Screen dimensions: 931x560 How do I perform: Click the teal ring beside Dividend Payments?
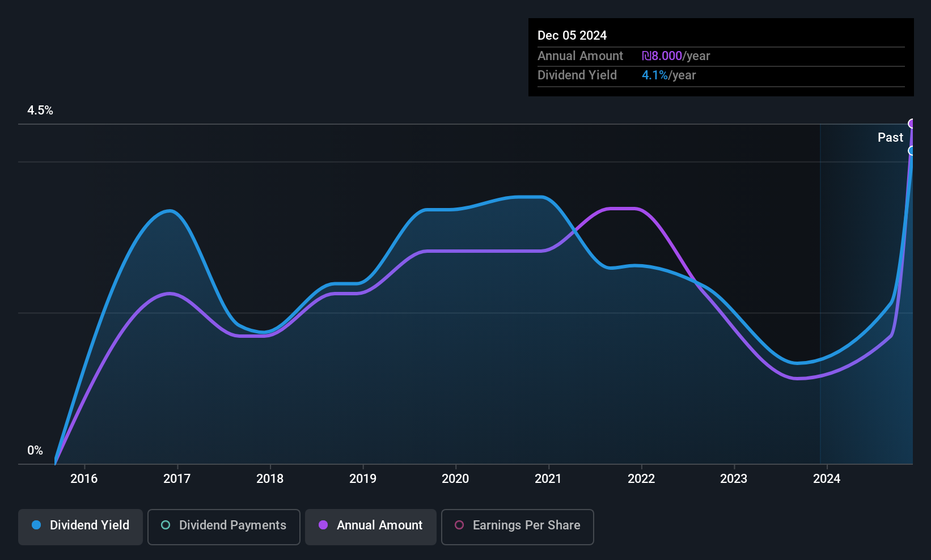(166, 525)
